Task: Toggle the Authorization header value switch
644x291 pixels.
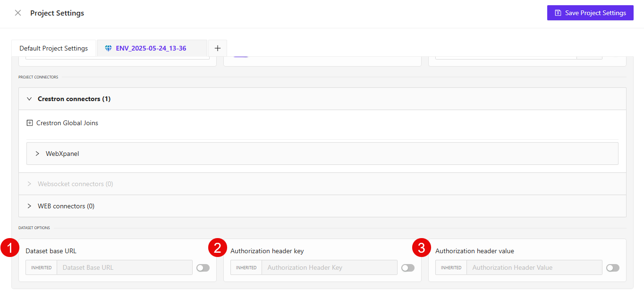Action: (x=613, y=267)
